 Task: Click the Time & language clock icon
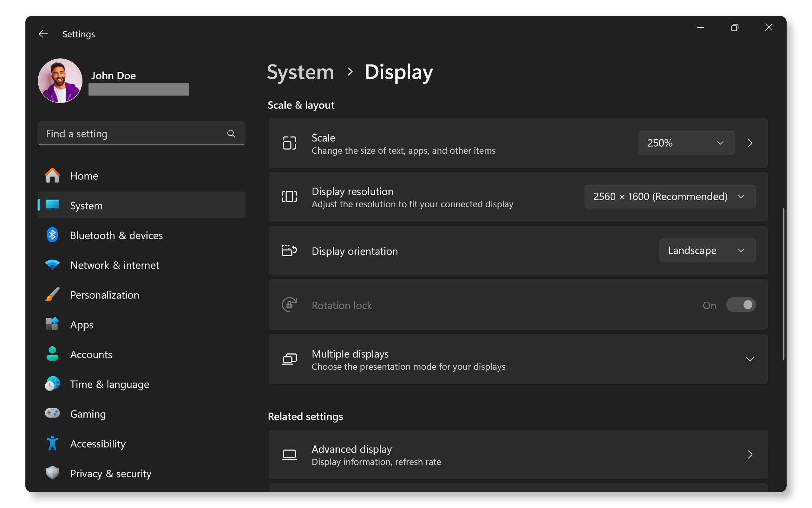tap(52, 384)
